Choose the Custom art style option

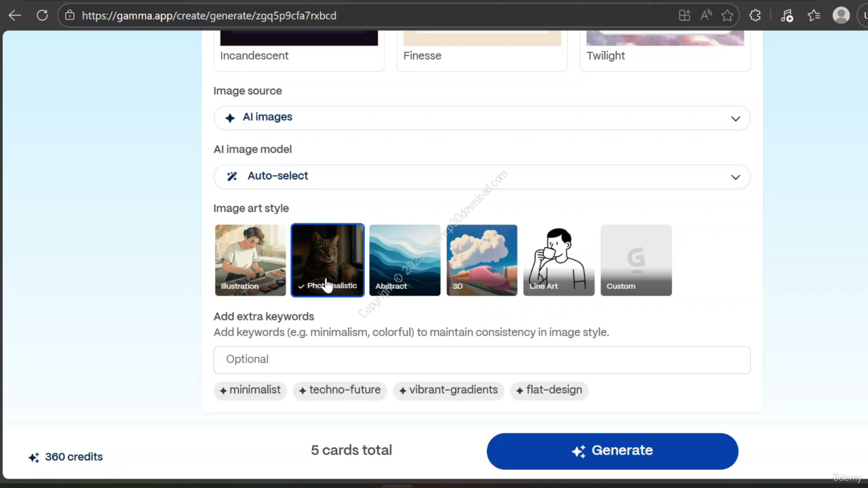pyautogui.click(x=636, y=260)
